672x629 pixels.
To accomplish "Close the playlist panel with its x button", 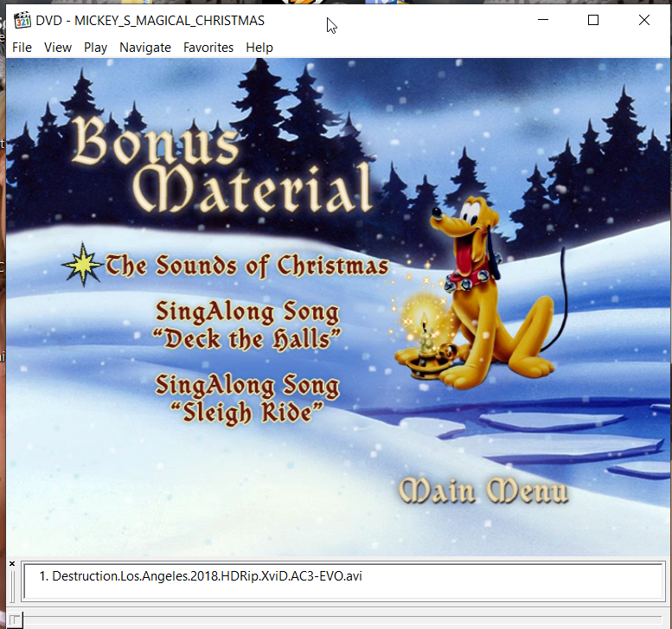I will coord(12,563).
